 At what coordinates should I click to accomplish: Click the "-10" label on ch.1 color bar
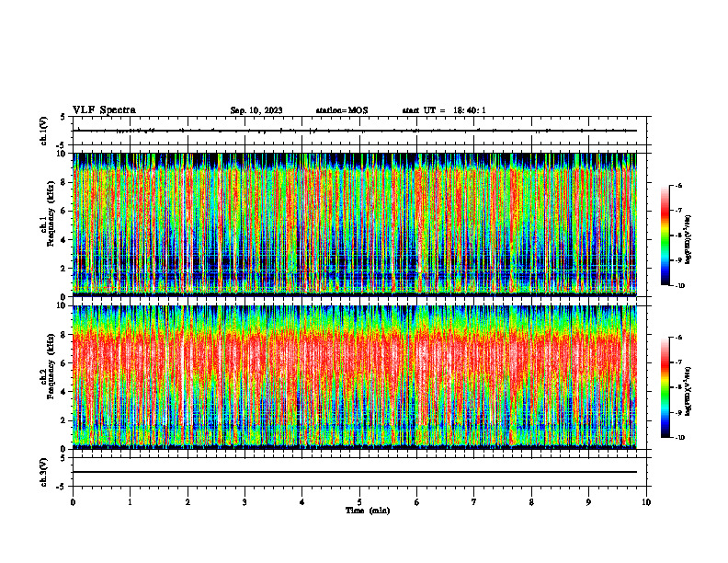click(679, 286)
